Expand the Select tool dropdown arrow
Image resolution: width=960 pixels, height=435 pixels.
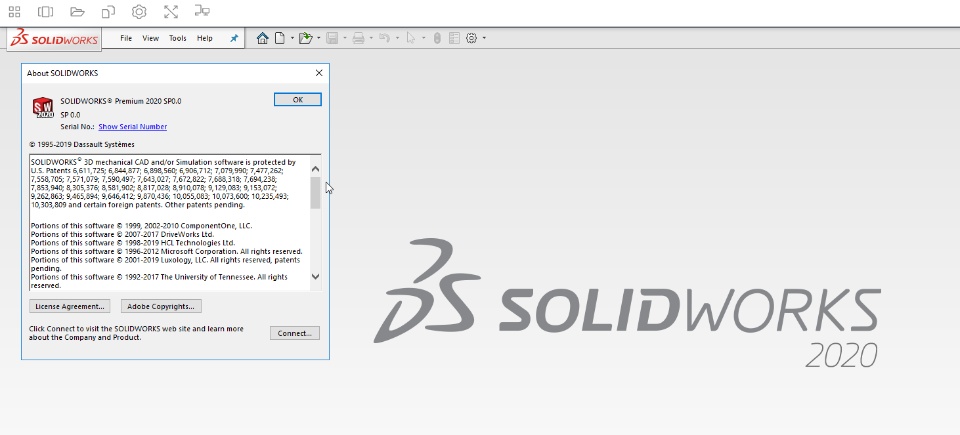(x=423, y=38)
